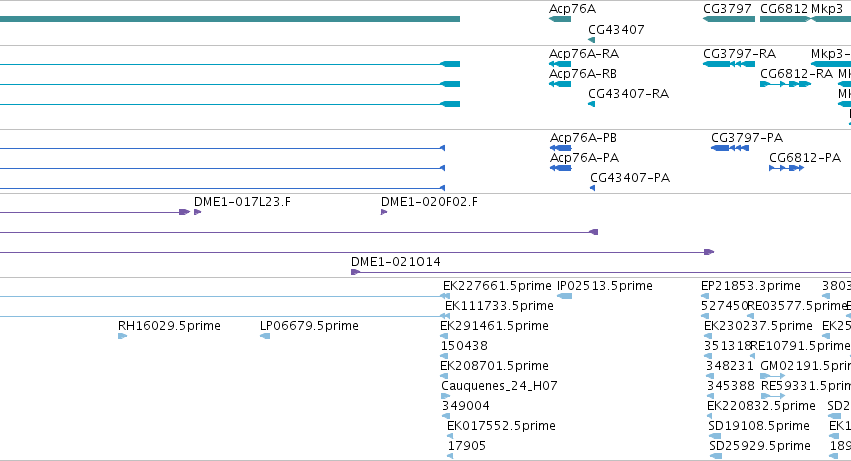Image resolution: width=851 pixels, height=461 pixels.
Task: Click the CG6812-RA transcript glyph
Action: tap(785, 84)
